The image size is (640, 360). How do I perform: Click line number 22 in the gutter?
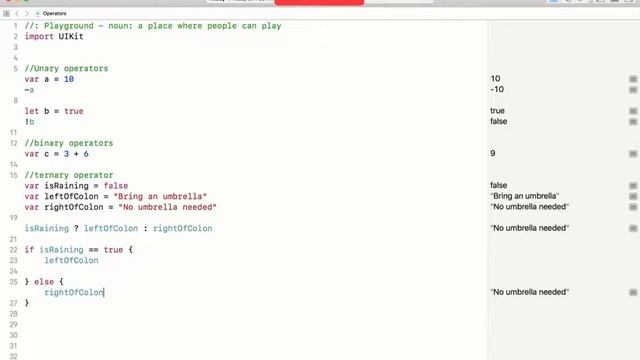coord(14,250)
